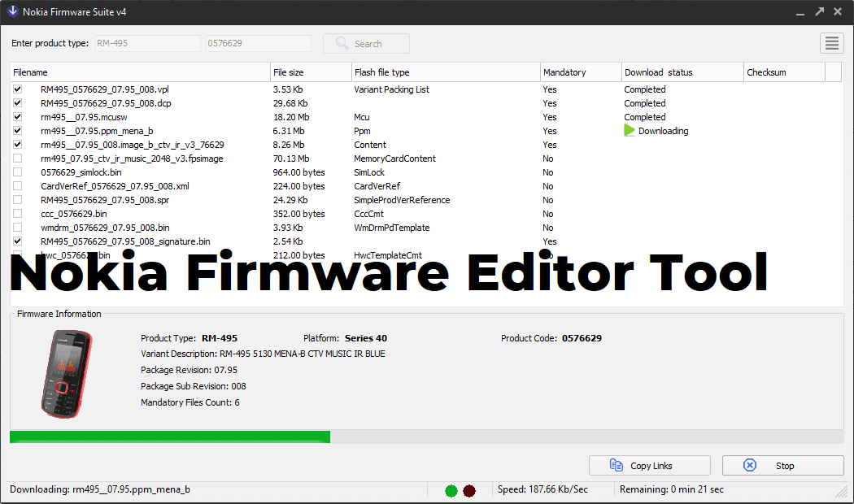Viewport: 854px width, 504px height.
Task: Click the Mandatory Files Count: 6 text
Action: tap(190, 402)
